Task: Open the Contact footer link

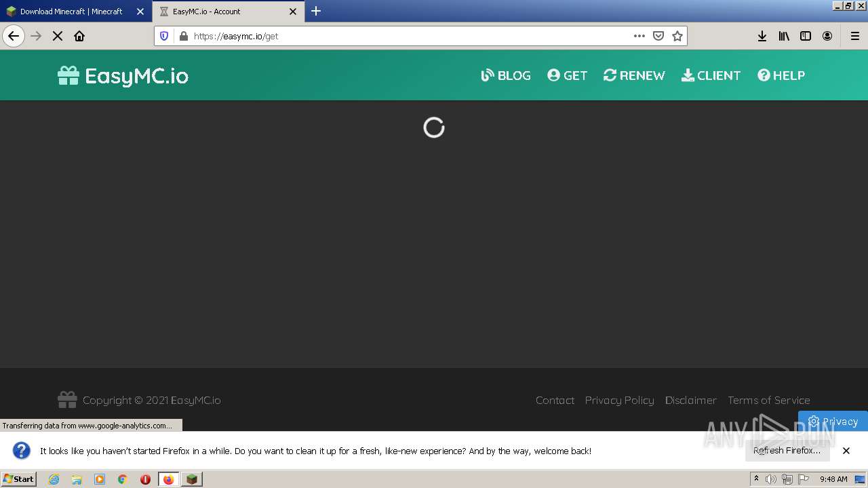Action: (555, 400)
